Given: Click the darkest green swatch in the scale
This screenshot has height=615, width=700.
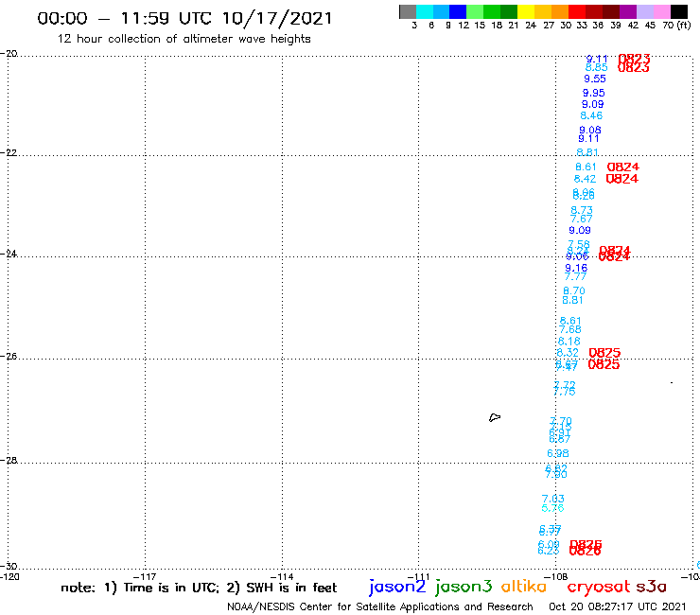Looking at the screenshot, I should [x=509, y=11].
